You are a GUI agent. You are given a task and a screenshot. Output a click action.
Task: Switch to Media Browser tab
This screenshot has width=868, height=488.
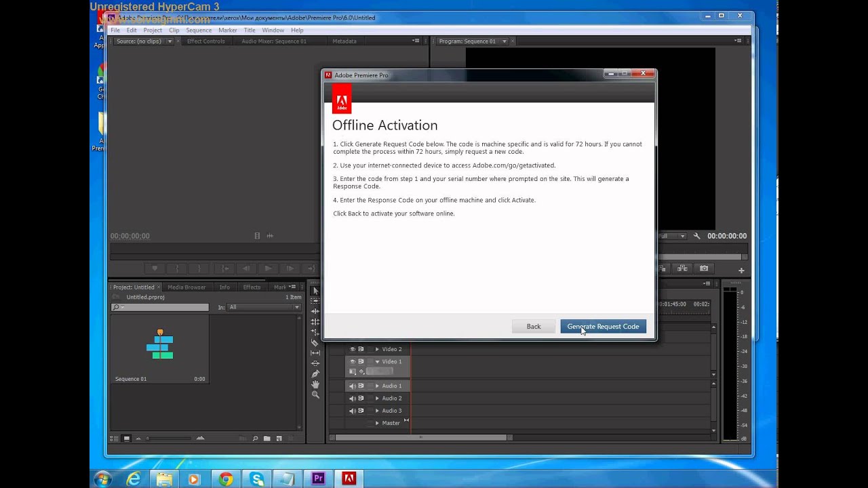click(186, 287)
